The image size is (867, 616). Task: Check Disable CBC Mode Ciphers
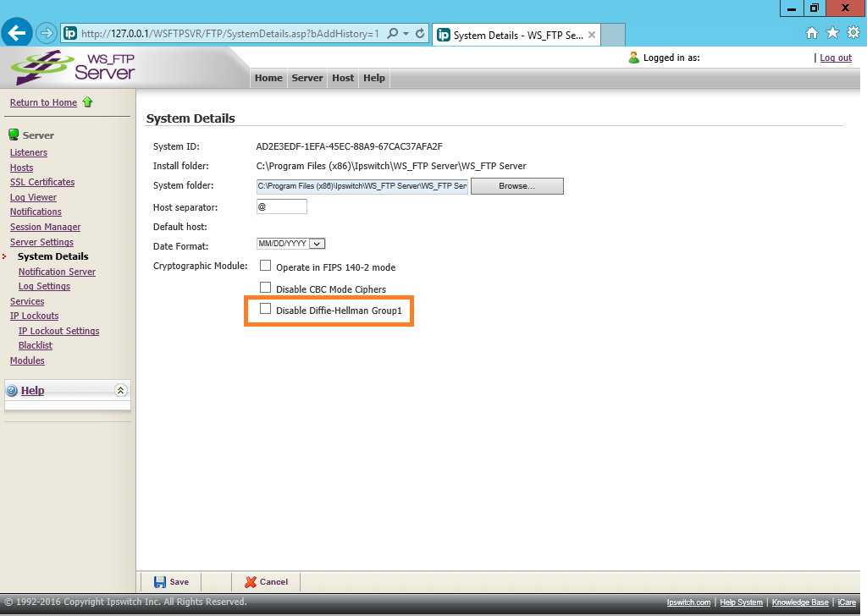coord(265,288)
